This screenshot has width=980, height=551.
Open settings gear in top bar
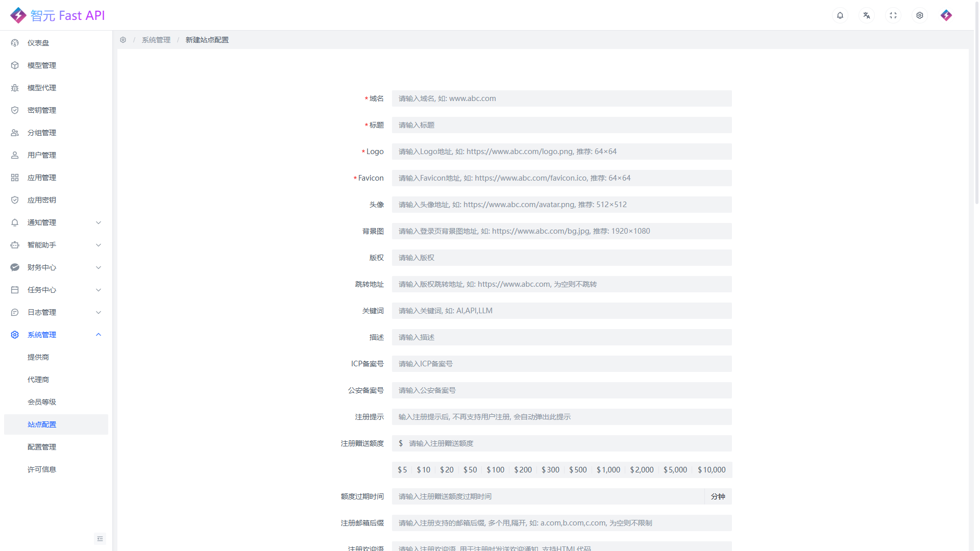point(920,15)
